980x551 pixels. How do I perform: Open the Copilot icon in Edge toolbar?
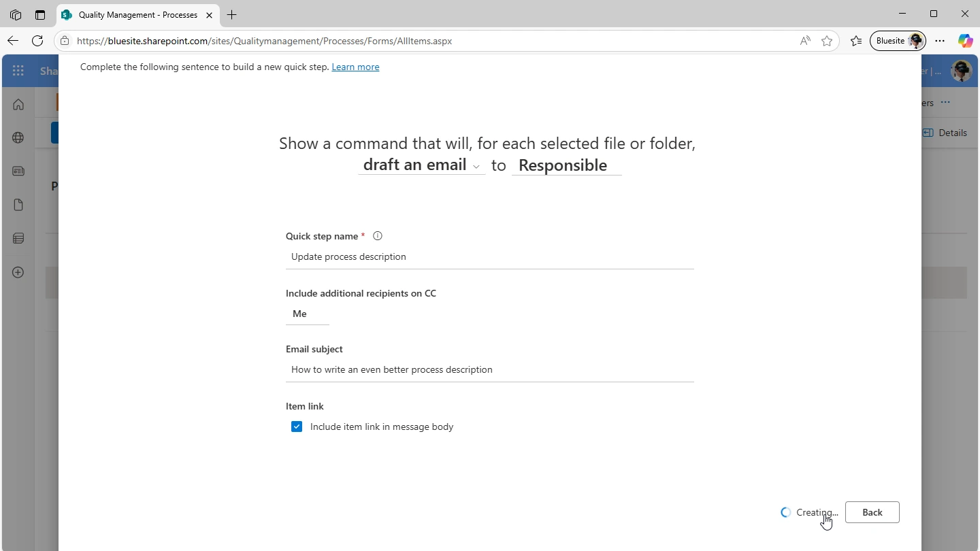[965, 41]
